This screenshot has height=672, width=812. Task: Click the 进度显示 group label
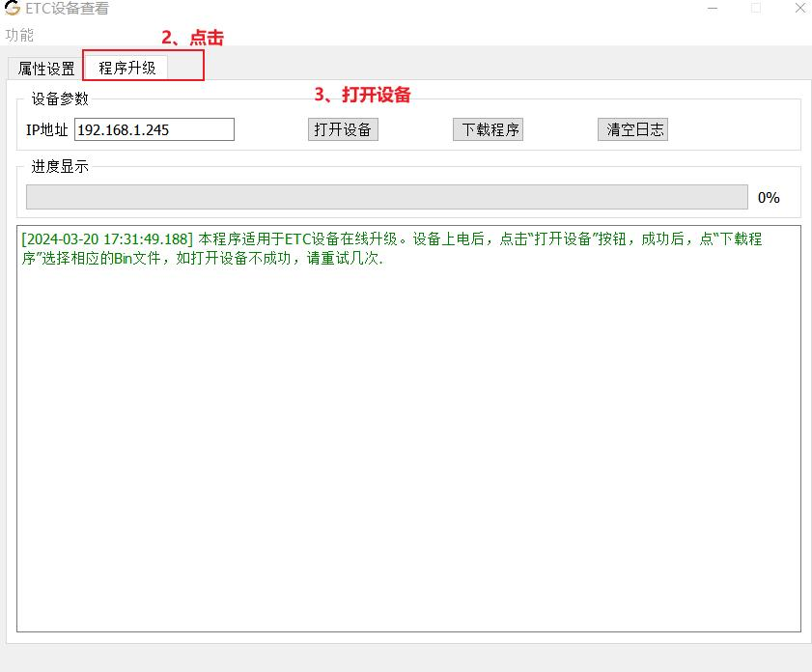coord(60,166)
